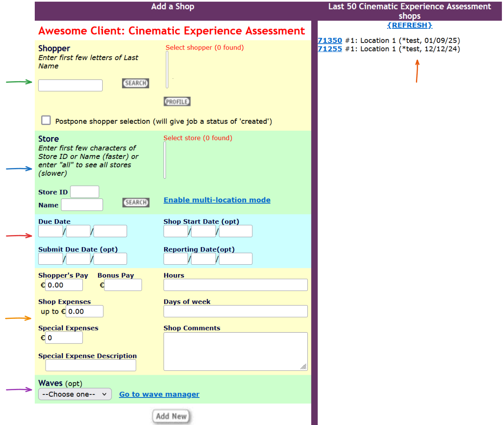Click the Store ID input field
This screenshot has height=425, width=504.
pyautogui.click(x=85, y=192)
